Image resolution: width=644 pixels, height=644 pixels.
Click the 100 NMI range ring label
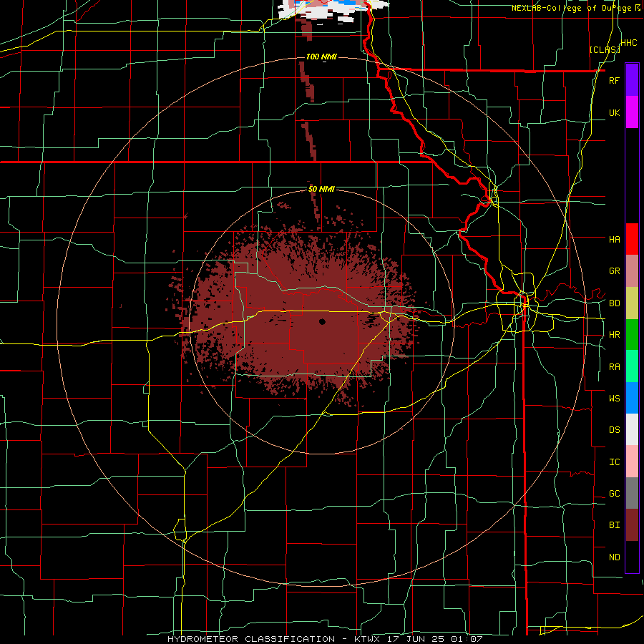321,57
